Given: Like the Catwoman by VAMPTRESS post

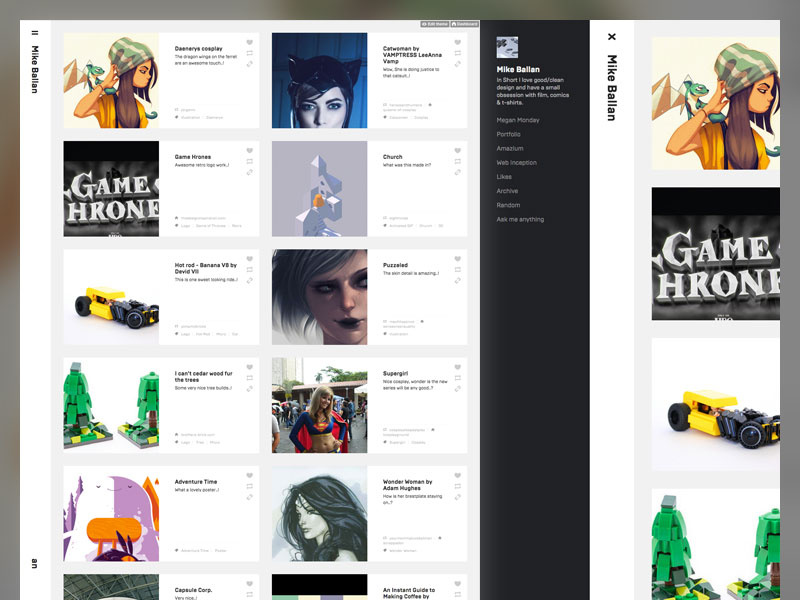Looking at the screenshot, I should tap(458, 42).
